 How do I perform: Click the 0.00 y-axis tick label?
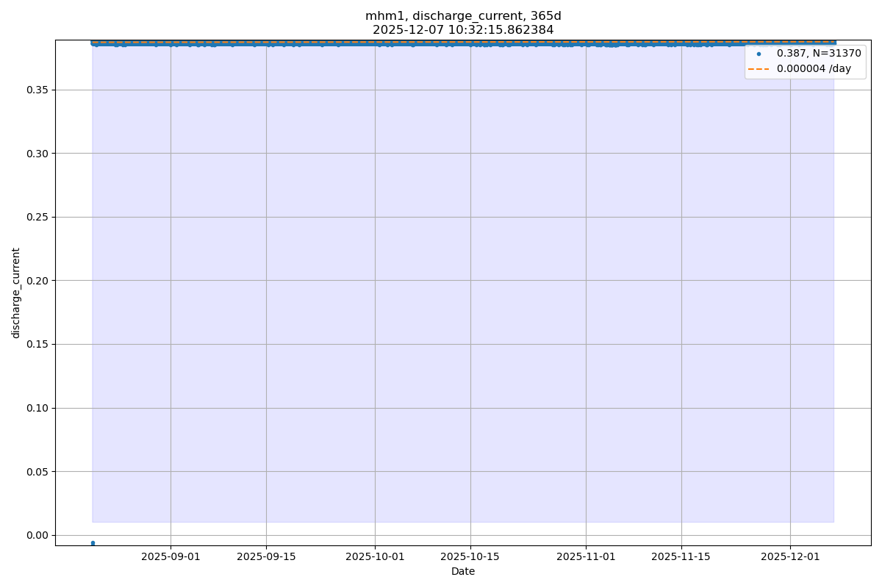click(37, 535)
